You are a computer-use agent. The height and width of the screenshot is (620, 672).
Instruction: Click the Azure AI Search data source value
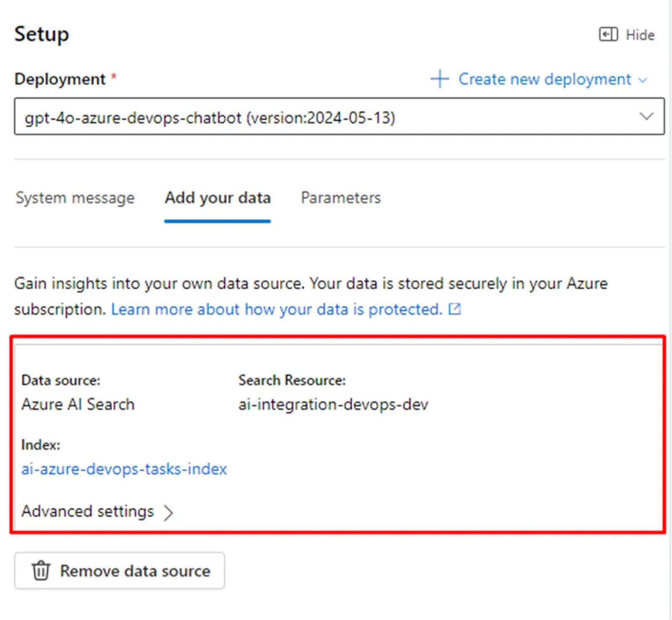tap(78, 404)
